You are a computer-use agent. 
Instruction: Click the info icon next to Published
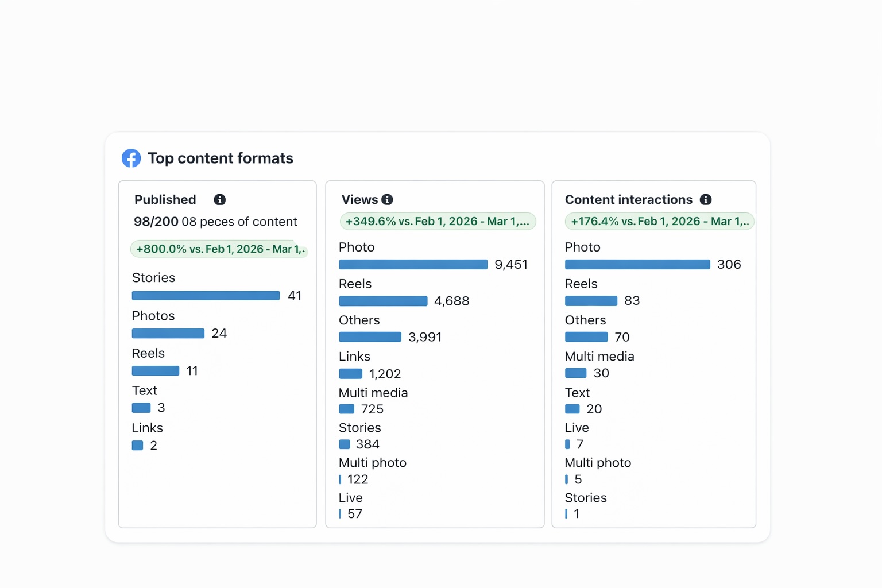click(x=219, y=199)
